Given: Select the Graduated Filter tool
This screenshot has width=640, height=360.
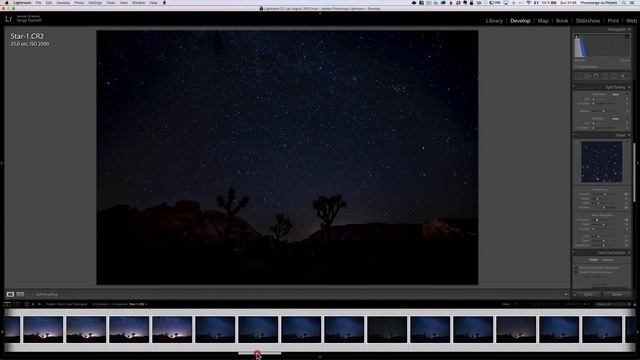Looking at the screenshot, I should (x=605, y=76).
